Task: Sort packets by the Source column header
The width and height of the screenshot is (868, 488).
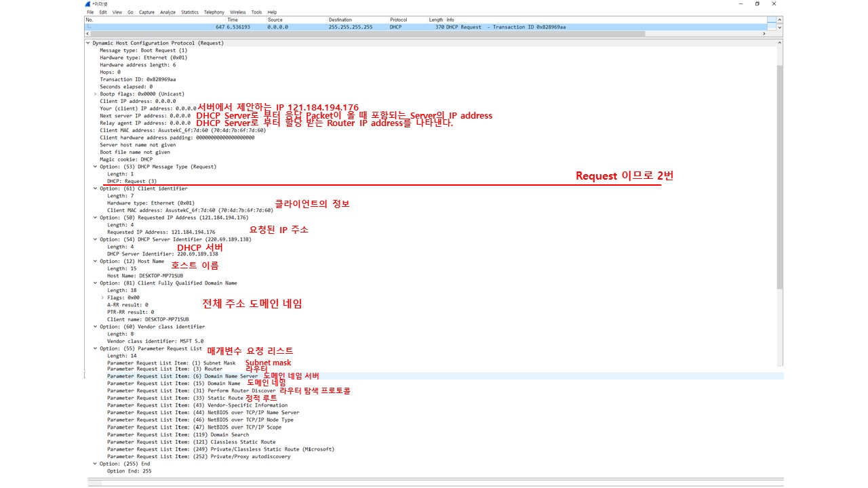Action: (x=275, y=20)
